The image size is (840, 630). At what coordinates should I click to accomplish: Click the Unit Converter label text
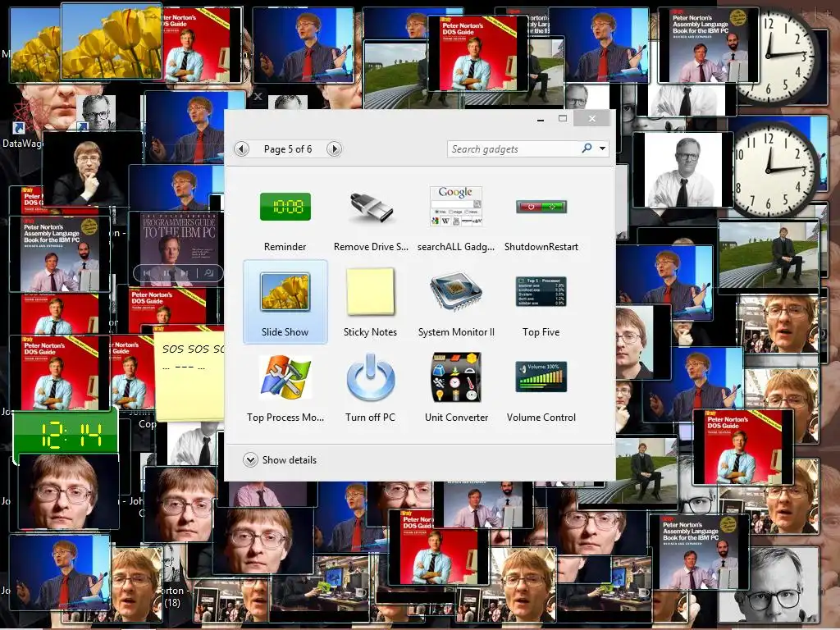[456, 418]
